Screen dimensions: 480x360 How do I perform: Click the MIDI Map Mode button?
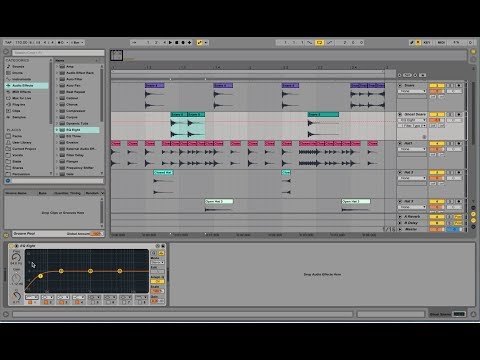(x=441, y=43)
